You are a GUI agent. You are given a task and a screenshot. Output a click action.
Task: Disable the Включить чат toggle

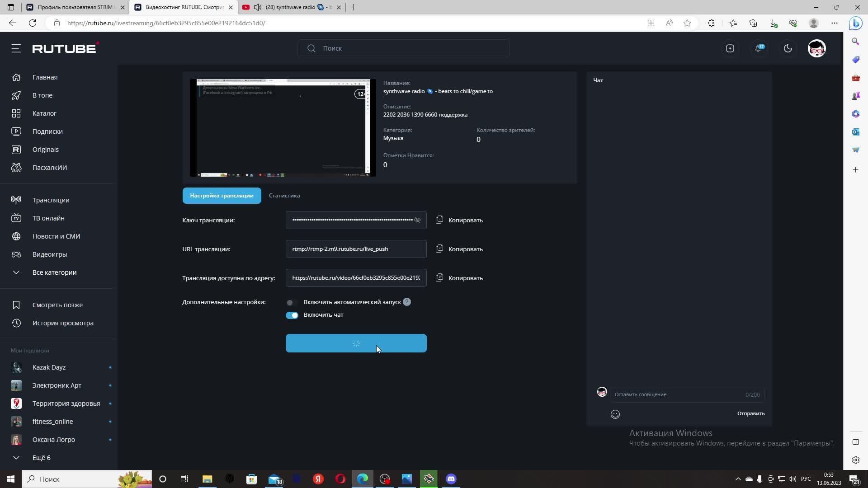pyautogui.click(x=292, y=315)
